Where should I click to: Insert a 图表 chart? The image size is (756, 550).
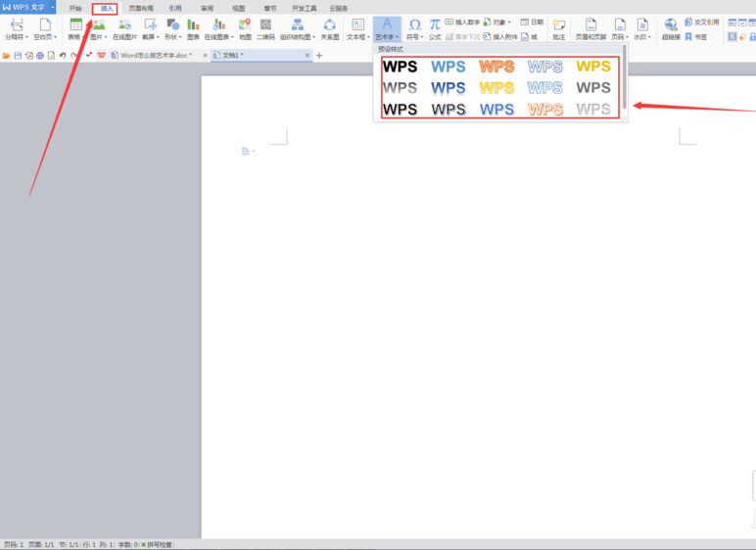(x=193, y=29)
